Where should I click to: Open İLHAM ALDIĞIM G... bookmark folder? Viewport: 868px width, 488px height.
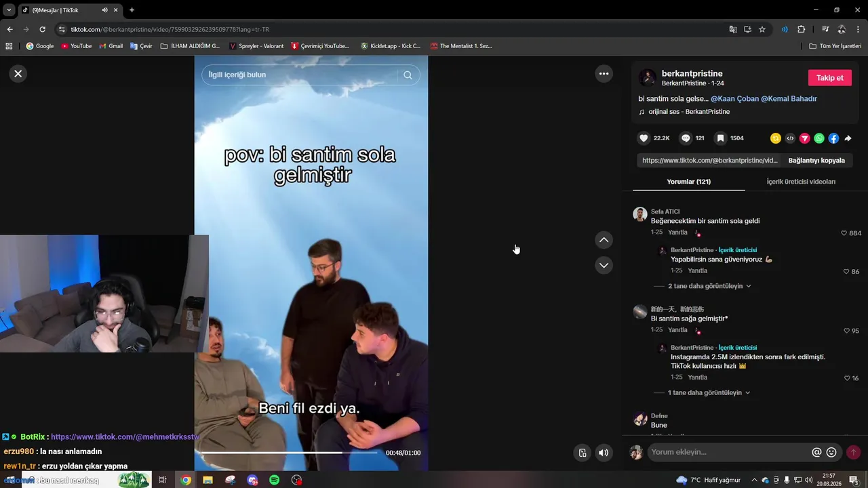[x=191, y=46]
